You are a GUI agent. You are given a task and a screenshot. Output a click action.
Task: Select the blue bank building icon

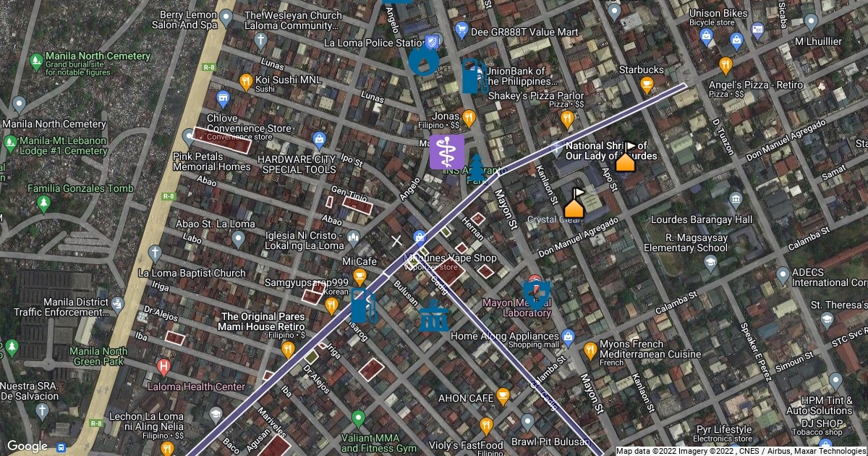pos(435,316)
